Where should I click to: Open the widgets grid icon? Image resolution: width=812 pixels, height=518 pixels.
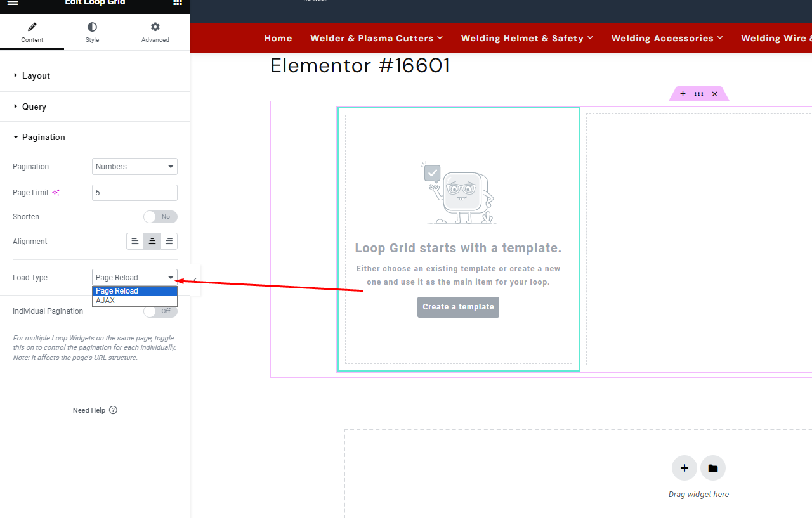(178, 3)
